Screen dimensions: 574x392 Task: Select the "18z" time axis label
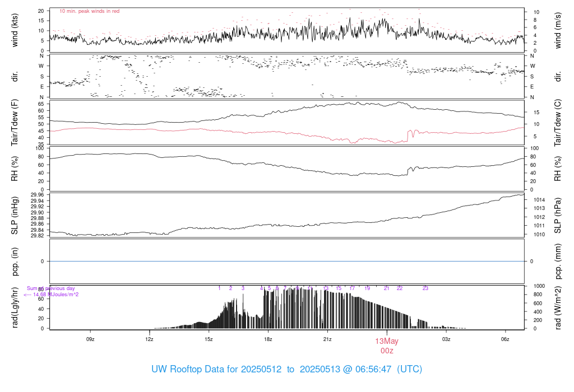pyautogui.click(x=268, y=339)
